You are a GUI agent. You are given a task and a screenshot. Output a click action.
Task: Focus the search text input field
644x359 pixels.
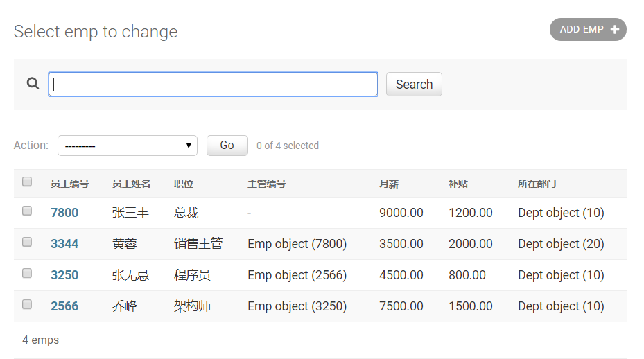tap(213, 85)
